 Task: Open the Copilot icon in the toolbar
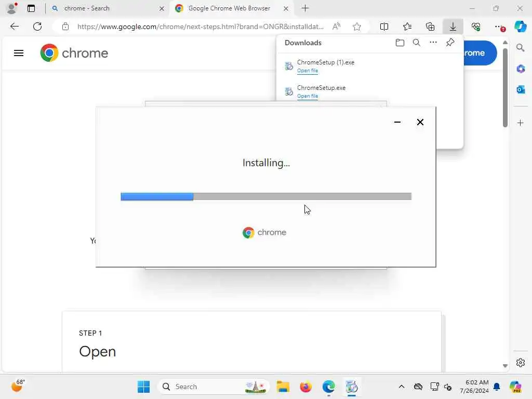520,26
